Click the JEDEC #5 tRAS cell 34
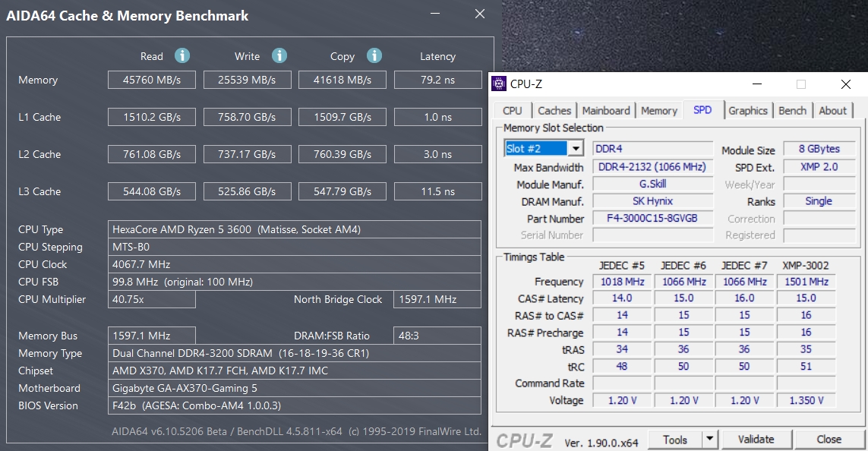Image resolution: width=868 pixels, height=451 pixels. [x=622, y=349]
